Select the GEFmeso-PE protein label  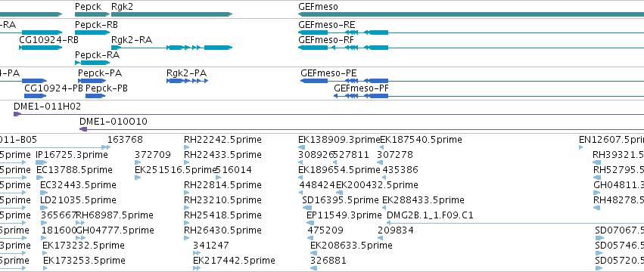click(328, 73)
